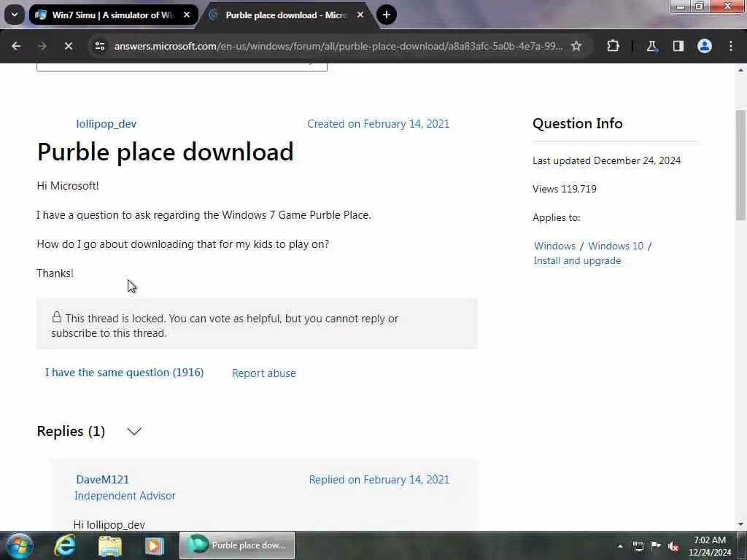This screenshot has height=560, width=747.
Task: Open the Windows category link
Action: pyautogui.click(x=554, y=246)
